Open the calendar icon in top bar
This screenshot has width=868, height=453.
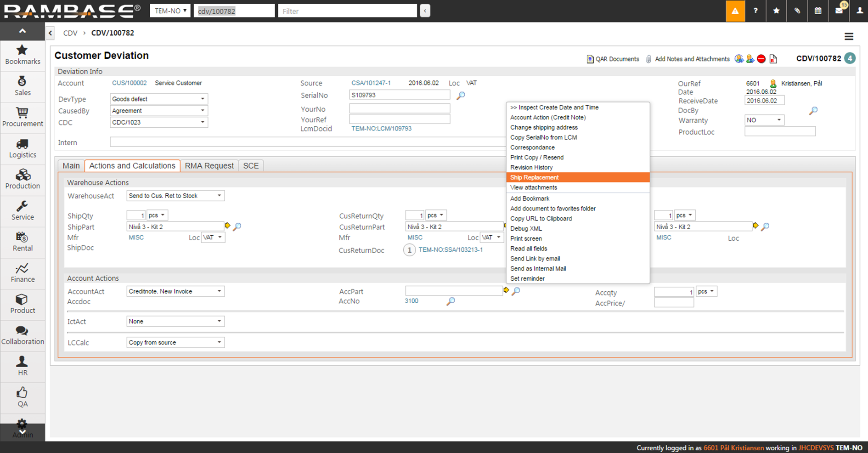click(818, 11)
